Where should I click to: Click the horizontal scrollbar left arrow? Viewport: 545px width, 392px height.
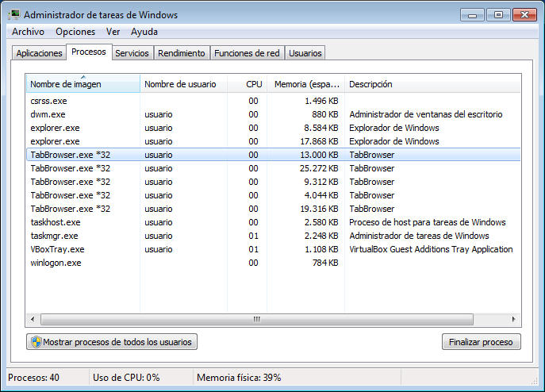[x=33, y=319]
